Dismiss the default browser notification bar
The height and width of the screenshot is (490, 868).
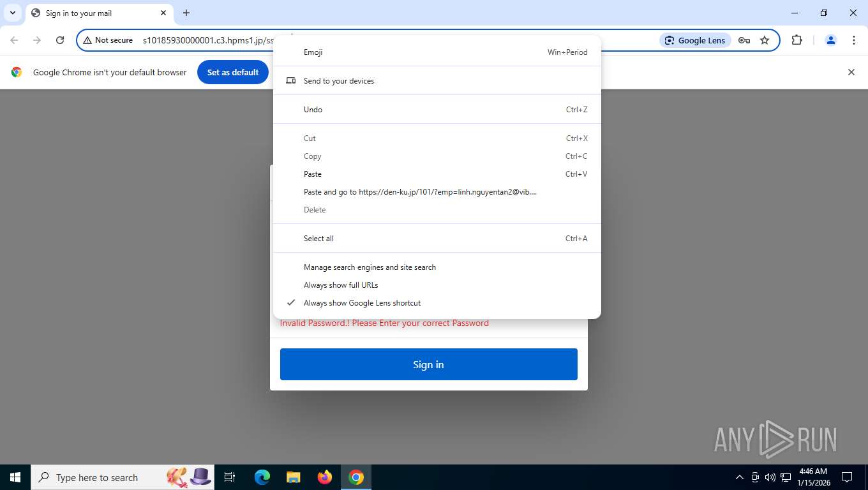point(851,72)
